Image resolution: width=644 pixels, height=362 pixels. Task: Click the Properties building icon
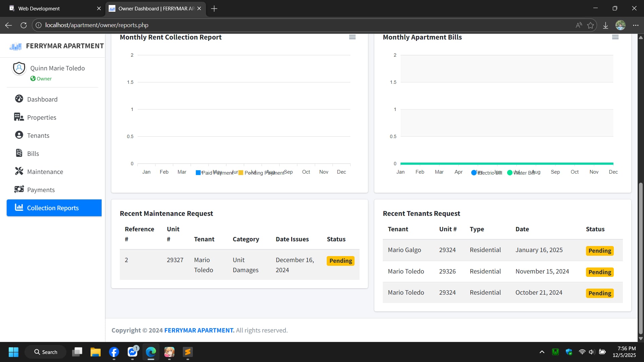pos(19,117)
